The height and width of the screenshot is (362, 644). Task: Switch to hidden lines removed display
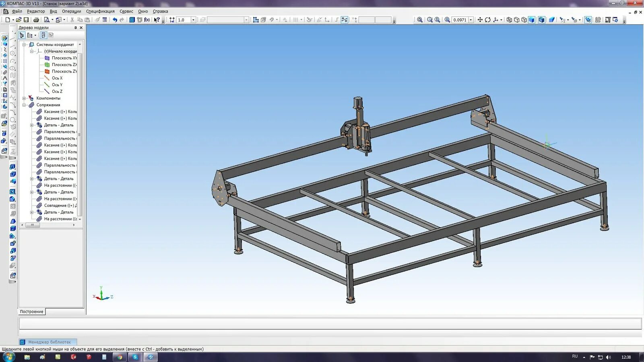[516, 20]
